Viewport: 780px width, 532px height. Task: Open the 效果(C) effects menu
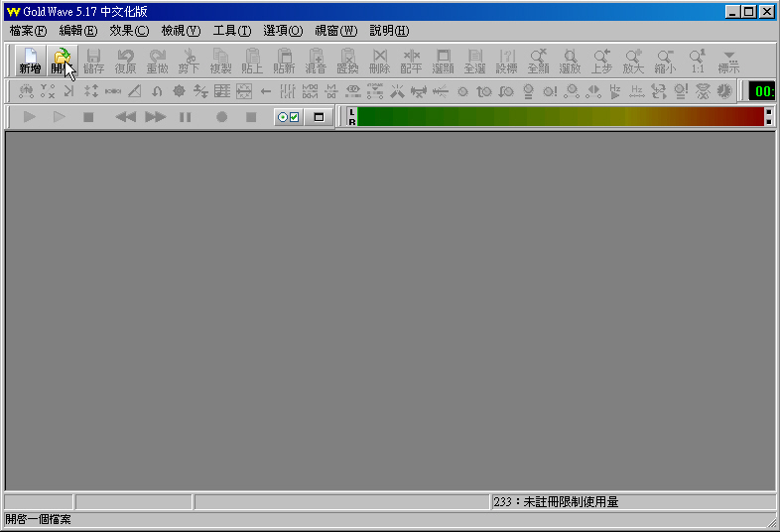click(x=129, y=31)
